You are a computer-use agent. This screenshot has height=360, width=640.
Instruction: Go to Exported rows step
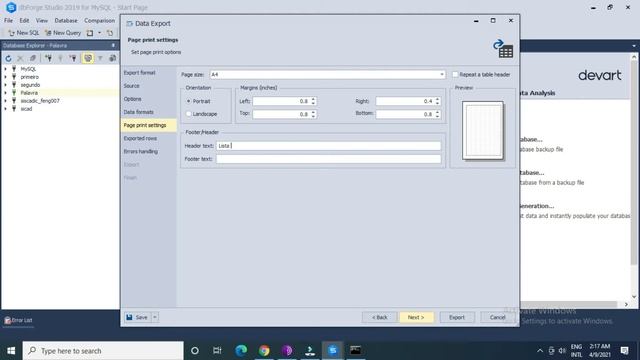pos(140,138)
